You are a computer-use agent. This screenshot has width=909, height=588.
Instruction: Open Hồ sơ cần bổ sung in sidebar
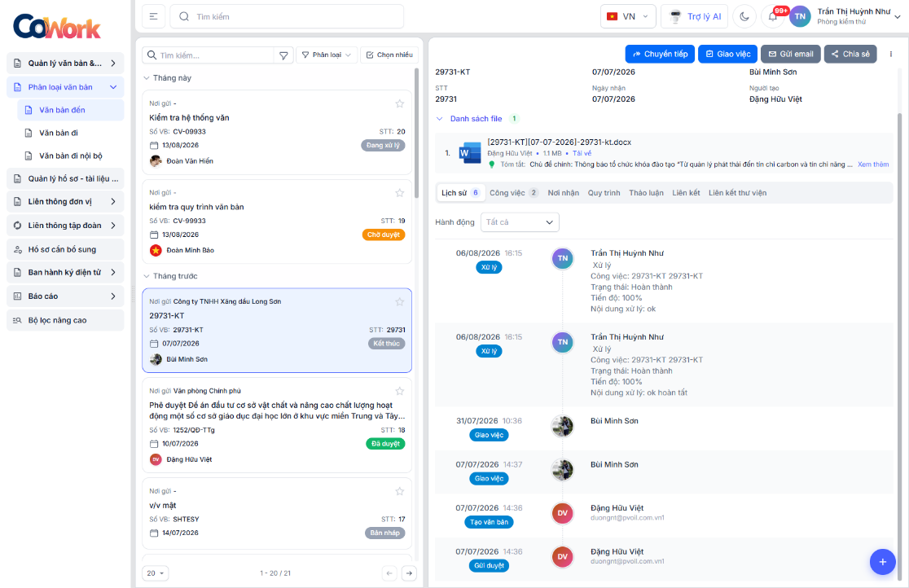tap(65, 249)
